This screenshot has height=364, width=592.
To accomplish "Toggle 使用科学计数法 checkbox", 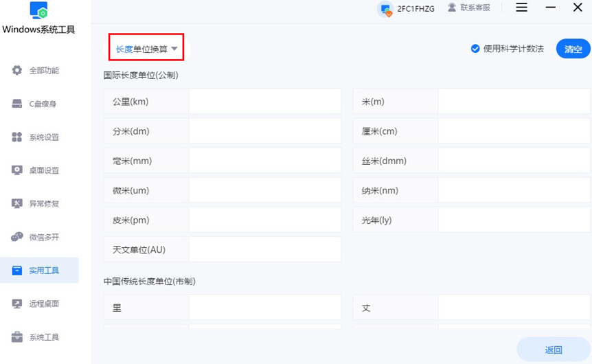I will 475,49.
